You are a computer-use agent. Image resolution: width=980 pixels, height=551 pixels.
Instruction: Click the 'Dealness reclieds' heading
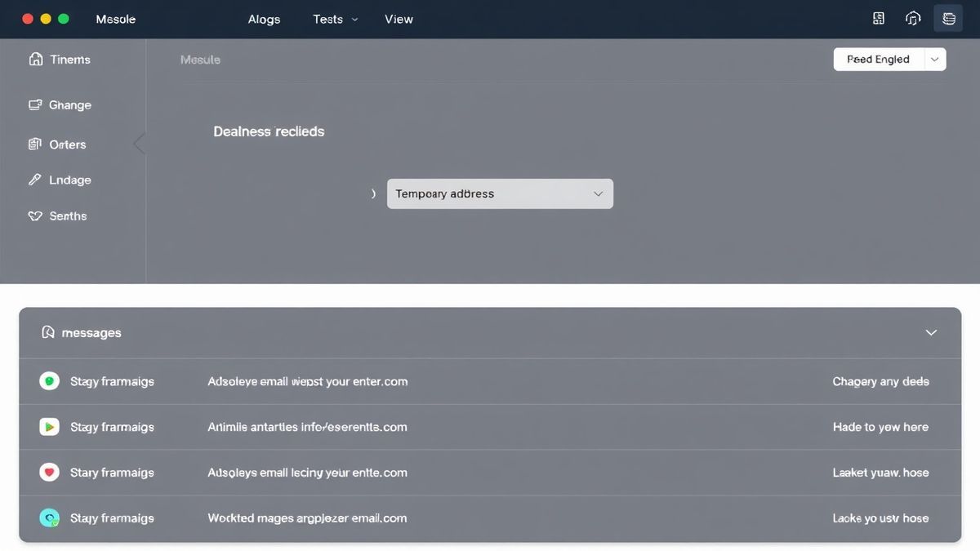[269, 131]
